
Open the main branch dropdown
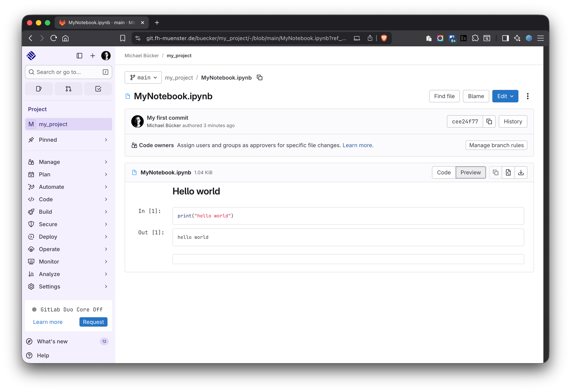tap(143, 78)
